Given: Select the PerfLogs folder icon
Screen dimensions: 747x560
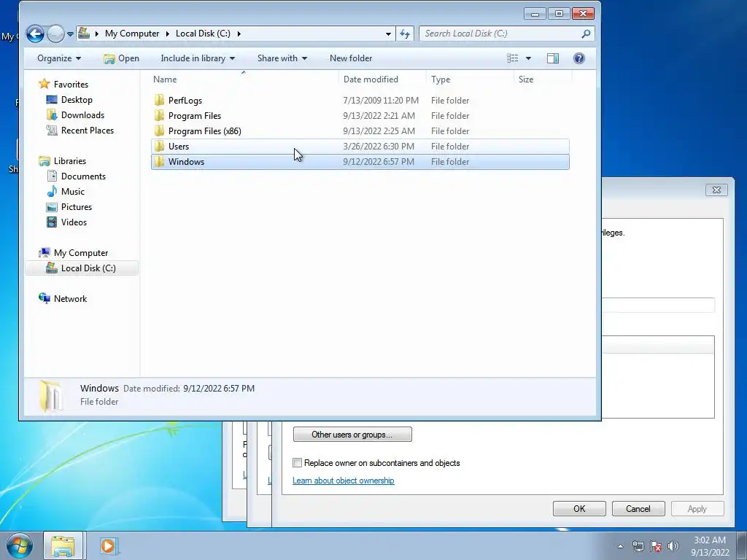Looking at the screenshot, I should tap(159, 100).
